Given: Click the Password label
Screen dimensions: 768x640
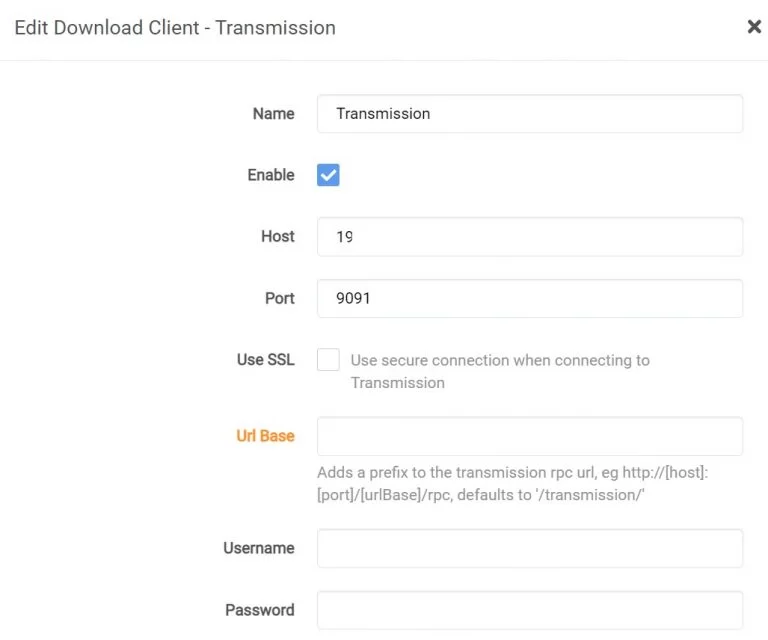Looking at the screenshot, I should [x=259, y=610].
